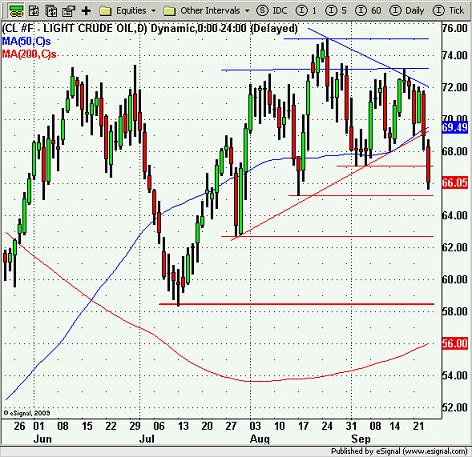Screen dimensions: 472x457
Task: Select the Tick interval
Action: click(x=448, y=11)
